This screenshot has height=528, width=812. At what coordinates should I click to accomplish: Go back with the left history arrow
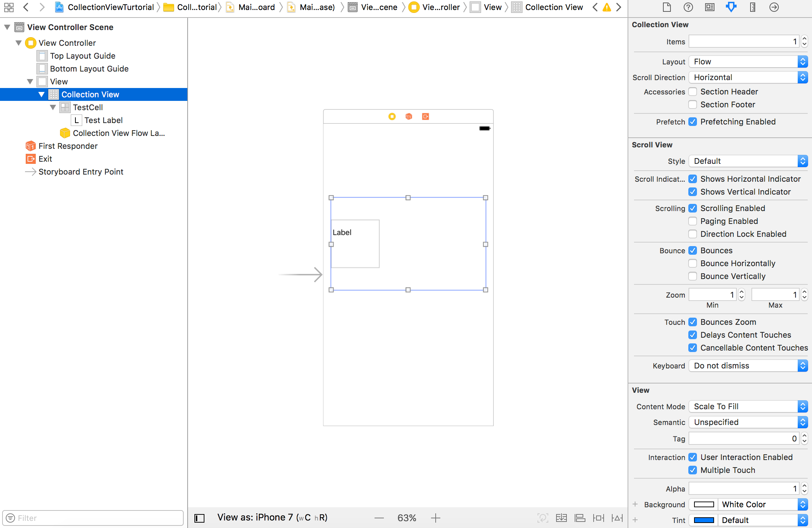(26, 7)
